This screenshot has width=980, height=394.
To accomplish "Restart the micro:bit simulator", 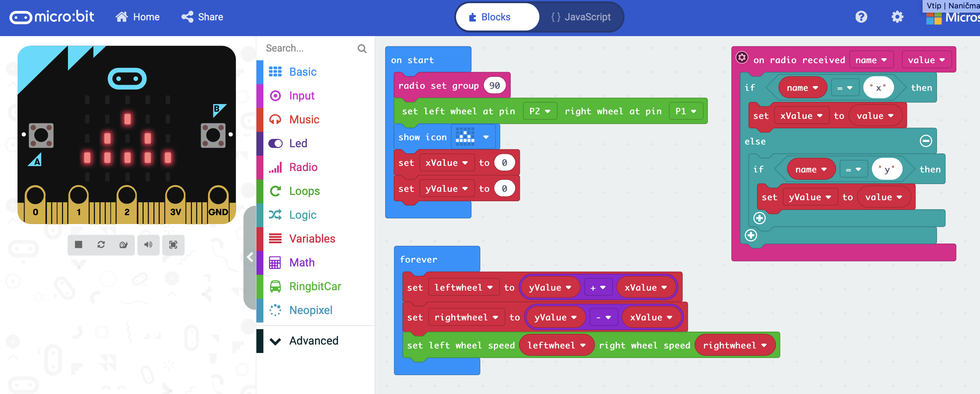I will (101, 245).
